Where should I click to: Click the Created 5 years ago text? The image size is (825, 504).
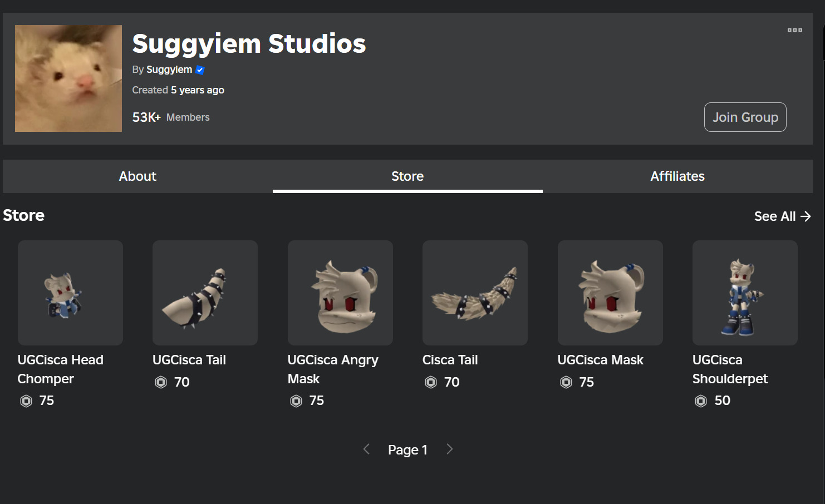[178, 90]
